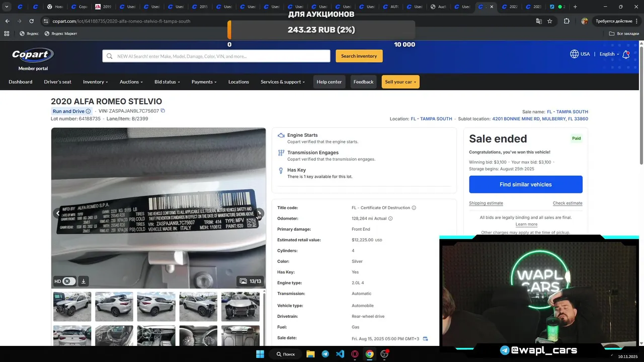Viewport: 644px width, 362px height.
Task: Expand Bid status menu
Action: 167,82
